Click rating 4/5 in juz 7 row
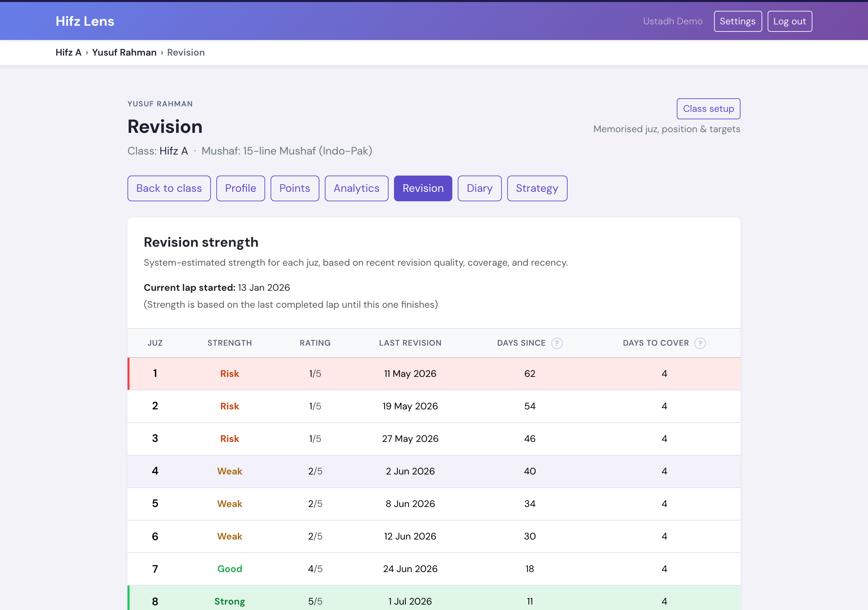 (x=315, y=569)
